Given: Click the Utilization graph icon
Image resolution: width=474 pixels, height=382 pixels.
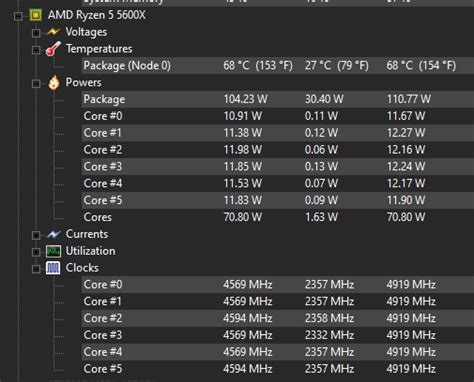Looking at the screenshot, I should click(53, 251).
